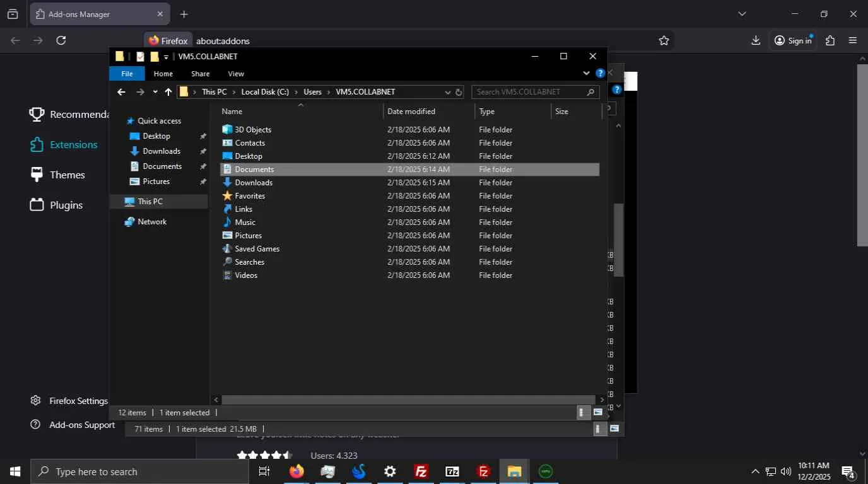
Task: Open the Share ribbon tab
Action: (x=200, y=74)
